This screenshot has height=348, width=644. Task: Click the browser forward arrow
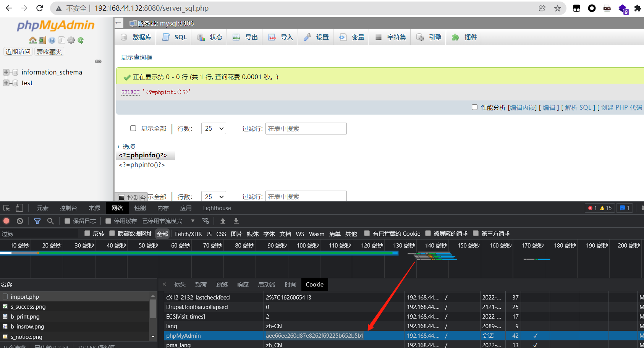(24, 8)
